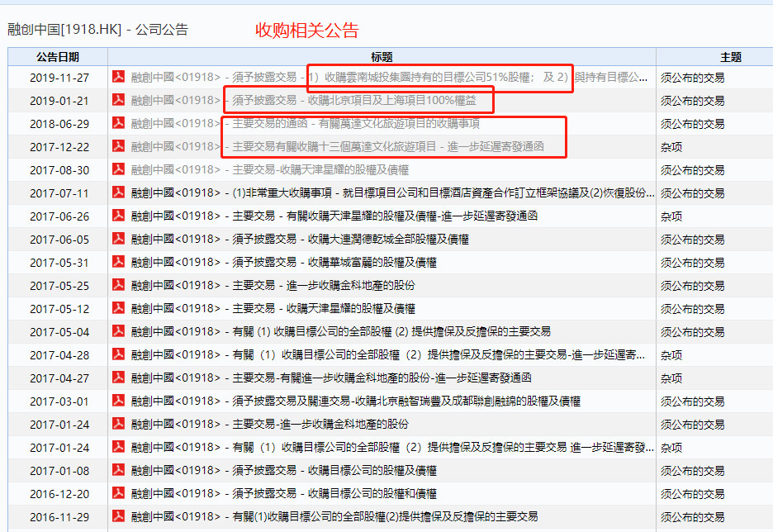Open PDF icon for 2016-12-20 announcement
This screenshot has height=532, width=773.
118,493
